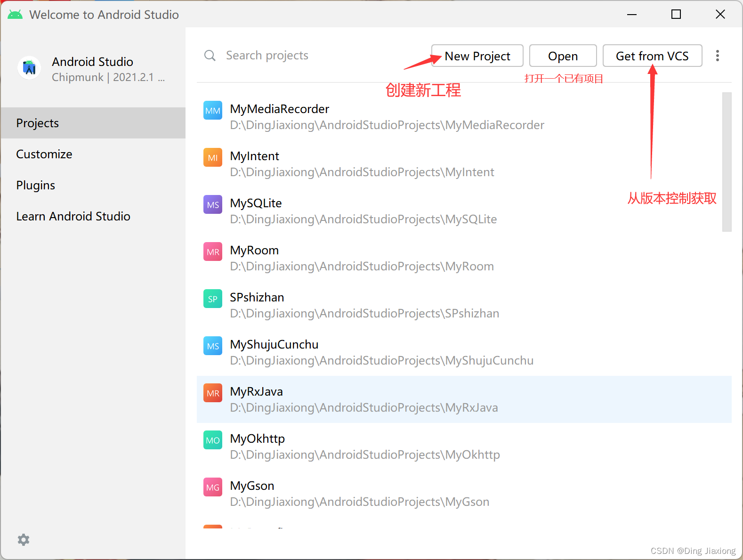This screenshot has height=560, width=743.
Task: Click the orange MR icon beside MyRxJava
Action: [213, 393]
